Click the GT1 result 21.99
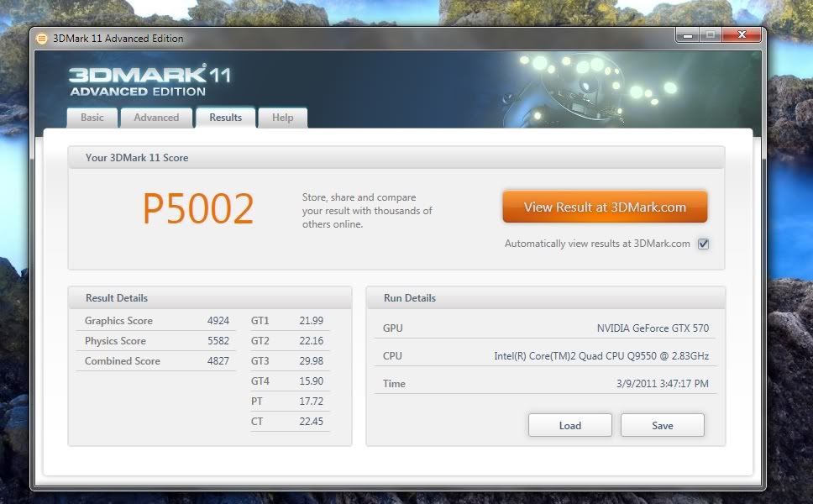 click(x=311, y=320)
